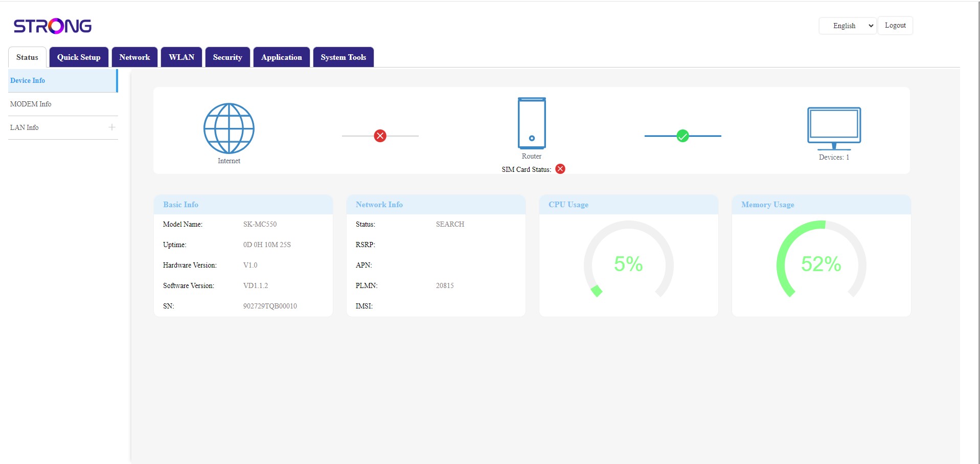980x464 pixels.
Task: Open the Application tab
Action: pyautogui.click(x=282, y=57)
